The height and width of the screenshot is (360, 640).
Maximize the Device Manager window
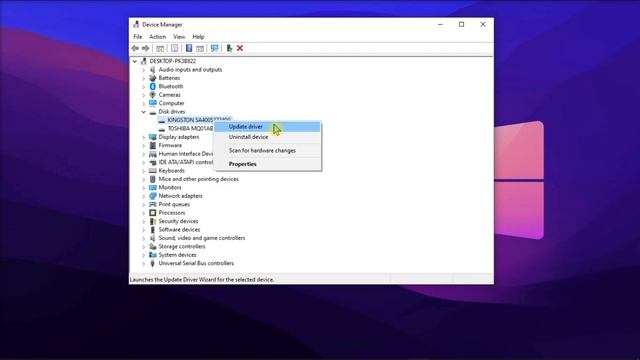click(461, 24)
